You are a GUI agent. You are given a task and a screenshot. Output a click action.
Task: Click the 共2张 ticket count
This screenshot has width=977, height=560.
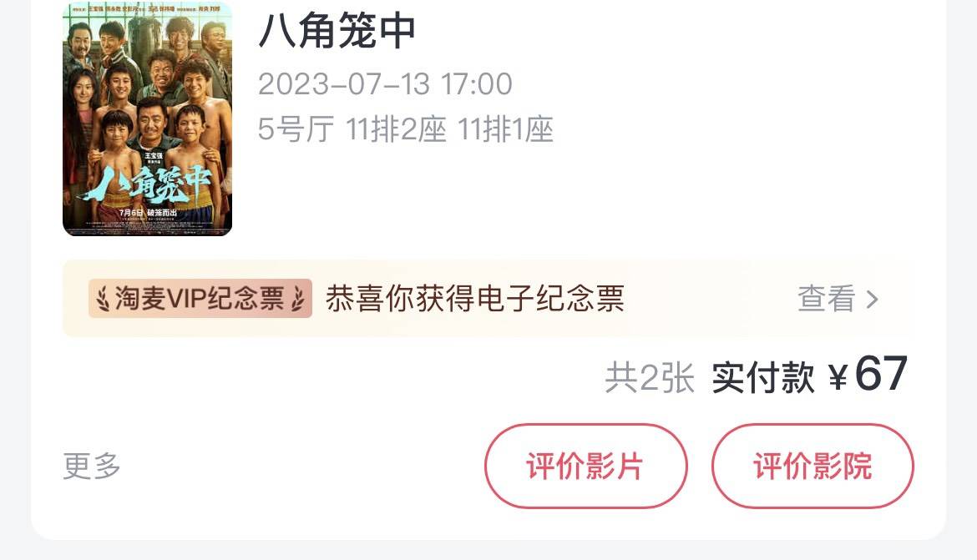coord(650,377)
